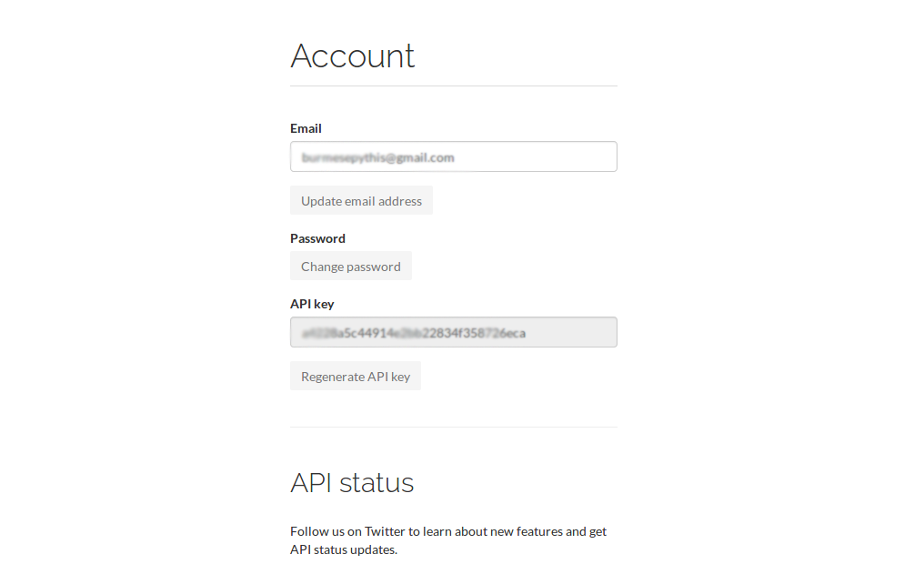Click the divider line above API status
924x564 pixels.
pos(453,427)
